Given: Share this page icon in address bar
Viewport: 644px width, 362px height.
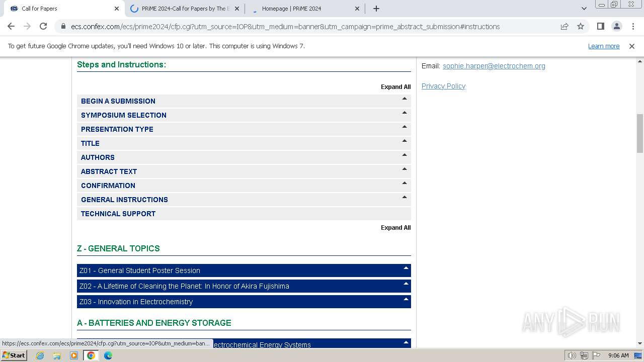Looking at the screenshot, I should [x=565, y=26].
